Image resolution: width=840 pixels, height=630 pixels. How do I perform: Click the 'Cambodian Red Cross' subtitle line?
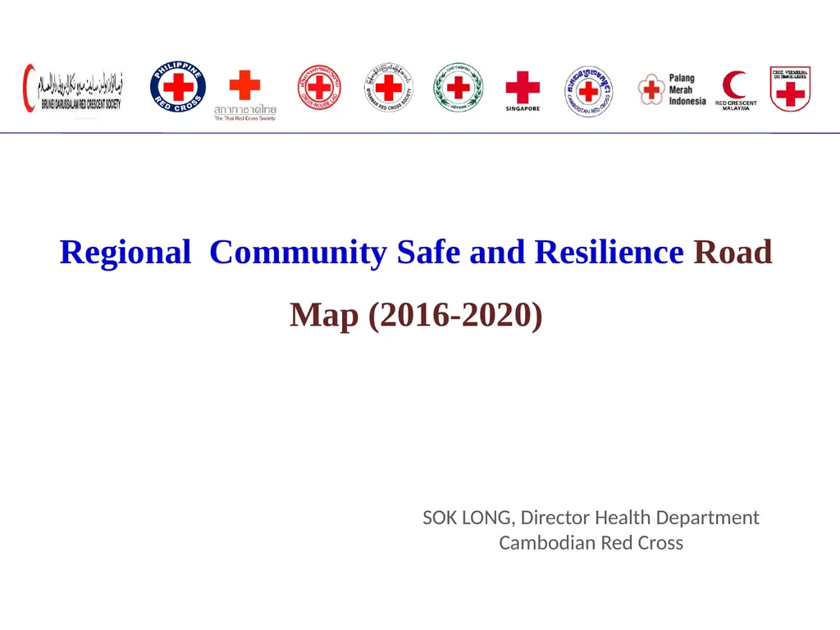tap(591, 543)
